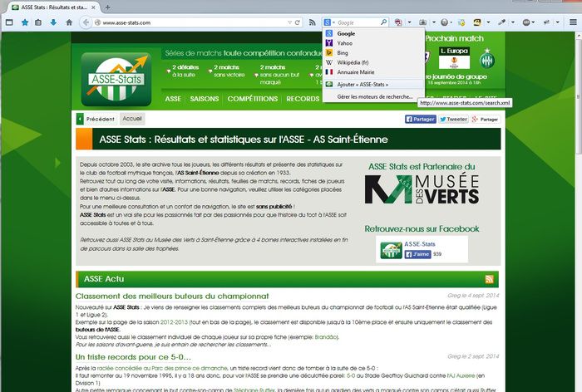This screenshot has width=582, height=392.
Task: Select the ASSE Stats browser tab
Action: [x=53, y=7]
